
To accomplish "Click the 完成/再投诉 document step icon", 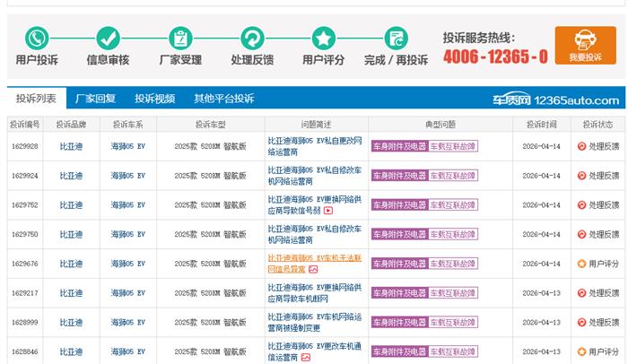I will [396, 39].
